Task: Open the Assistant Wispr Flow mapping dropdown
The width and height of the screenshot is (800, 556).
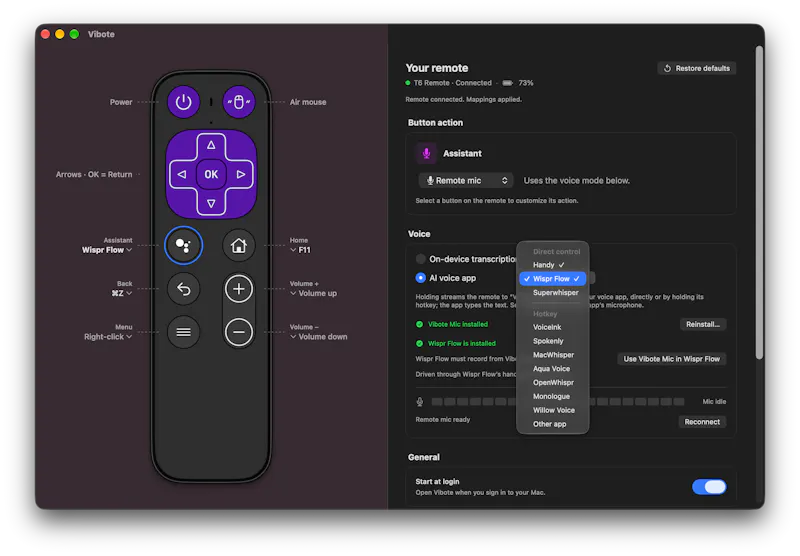Action: point(107,250)
